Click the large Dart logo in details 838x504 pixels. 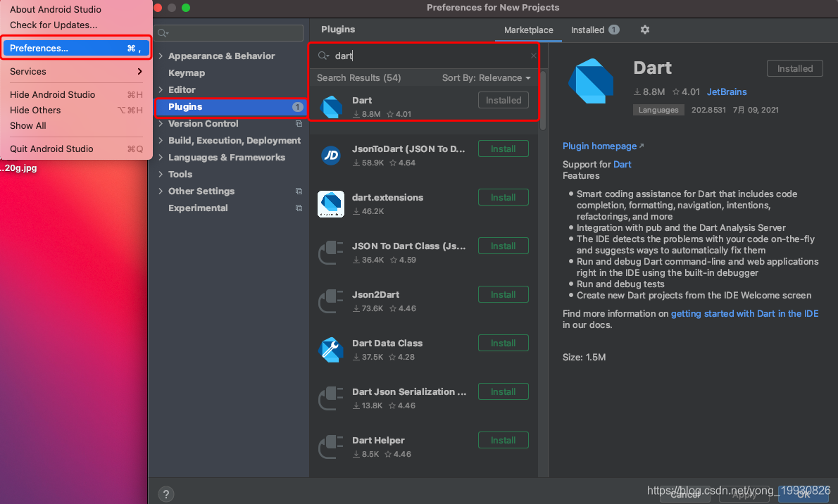coord(591,81)
